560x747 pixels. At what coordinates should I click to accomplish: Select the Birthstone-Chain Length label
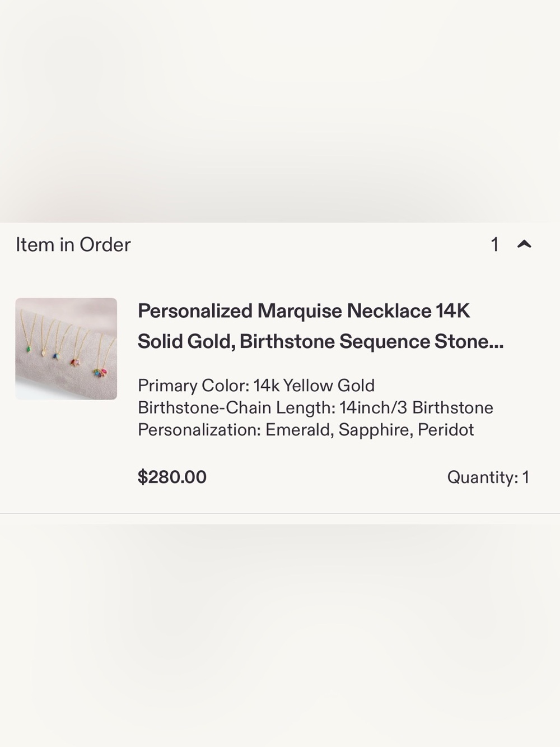[236, 407]
